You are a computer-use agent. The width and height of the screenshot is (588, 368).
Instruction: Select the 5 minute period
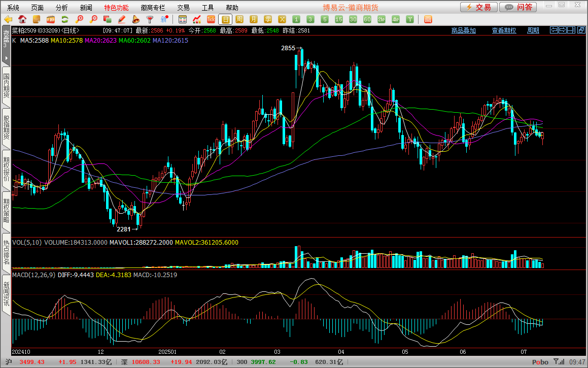coord(325,19)
